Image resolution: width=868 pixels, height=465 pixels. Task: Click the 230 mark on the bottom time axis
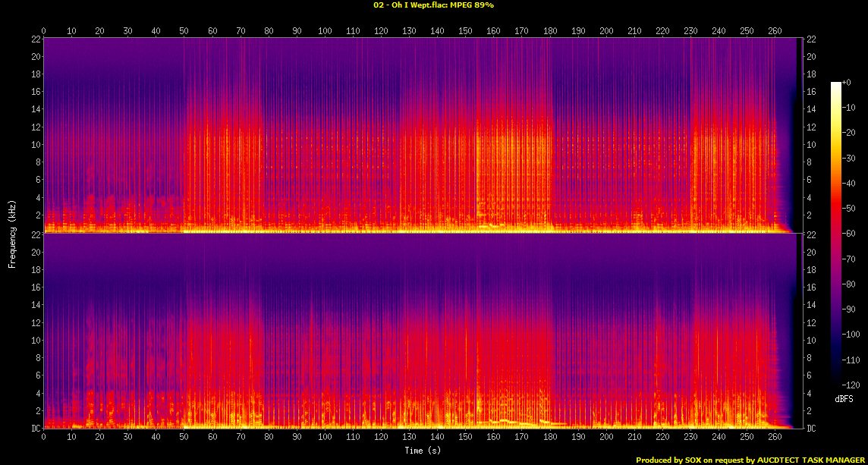point(690,438)
